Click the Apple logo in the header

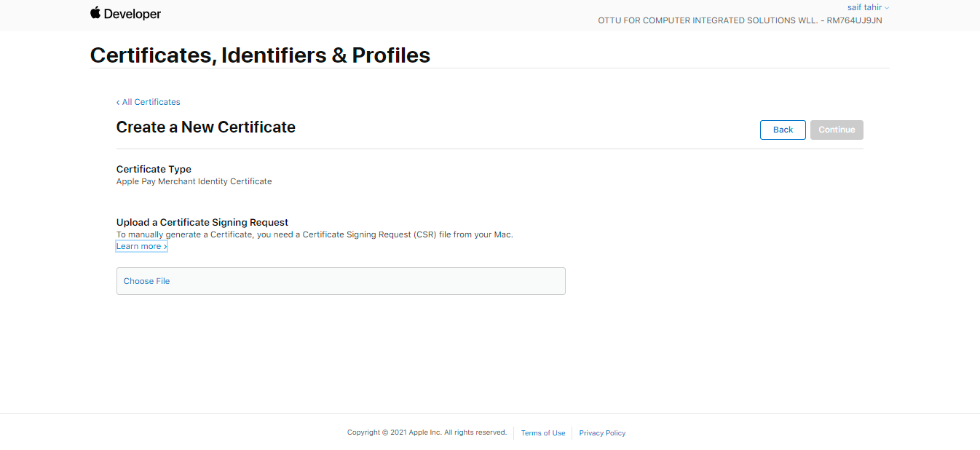95,13
